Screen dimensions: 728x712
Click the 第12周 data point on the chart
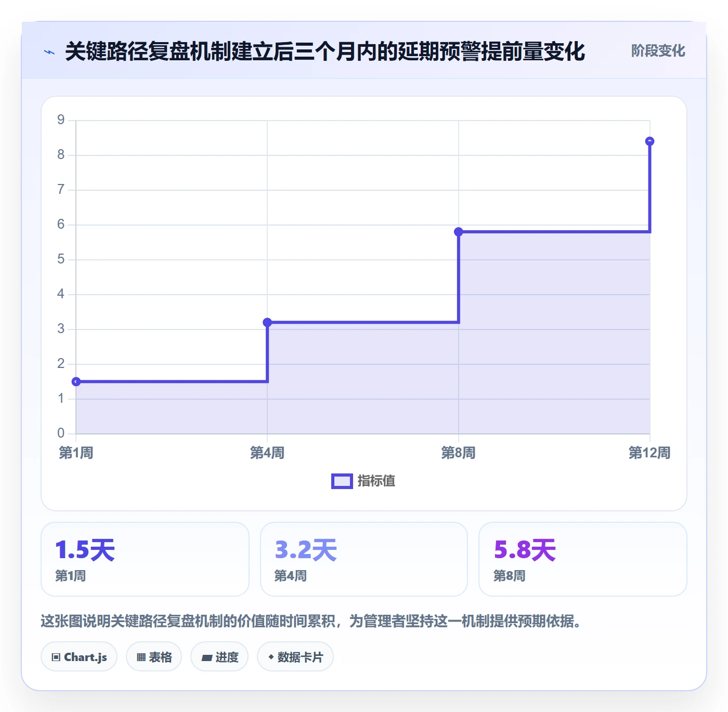coord(649,141)
